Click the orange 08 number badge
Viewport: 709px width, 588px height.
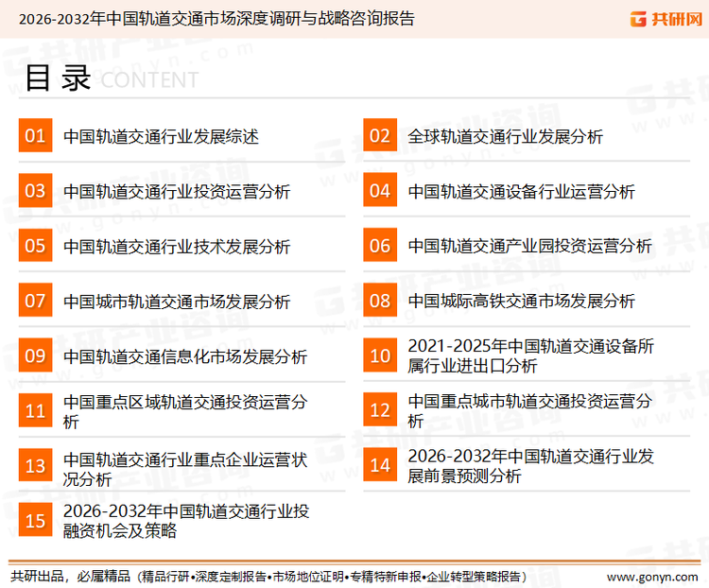[380, 301]
